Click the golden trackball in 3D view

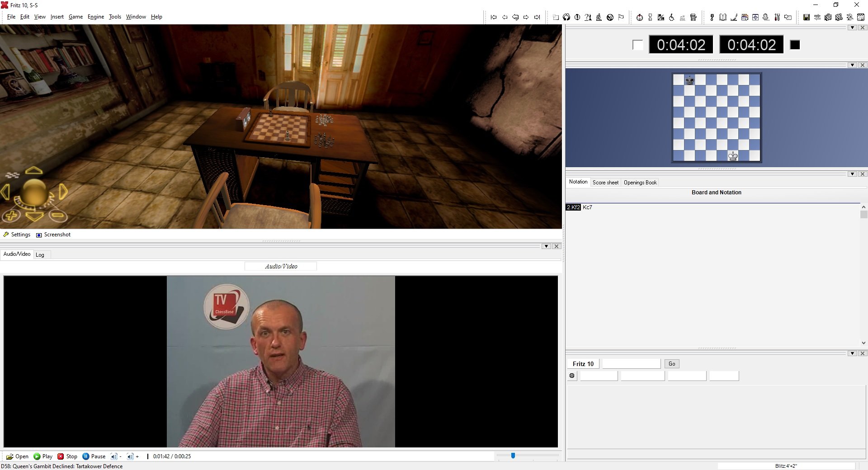(34, 193)
